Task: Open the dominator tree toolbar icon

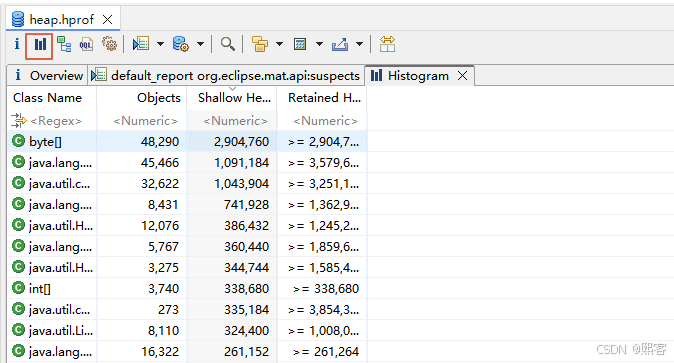Action: (64, 44)
